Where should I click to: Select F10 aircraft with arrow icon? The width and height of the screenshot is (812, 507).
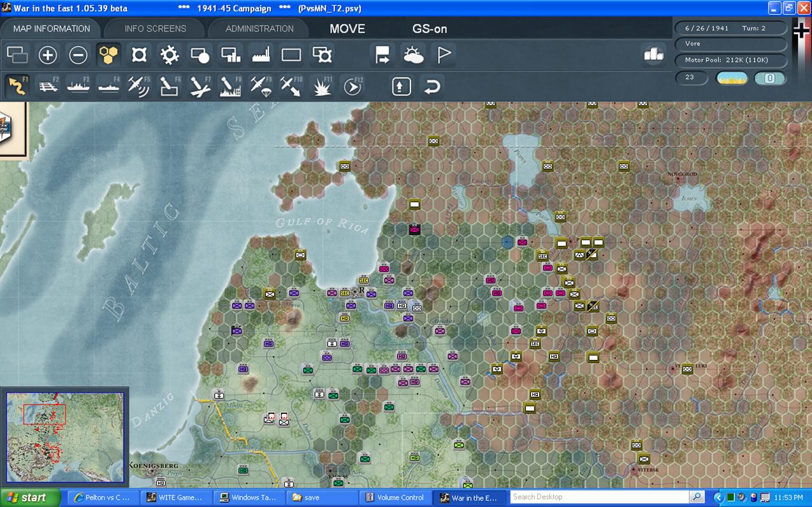[x=291, y=85]
